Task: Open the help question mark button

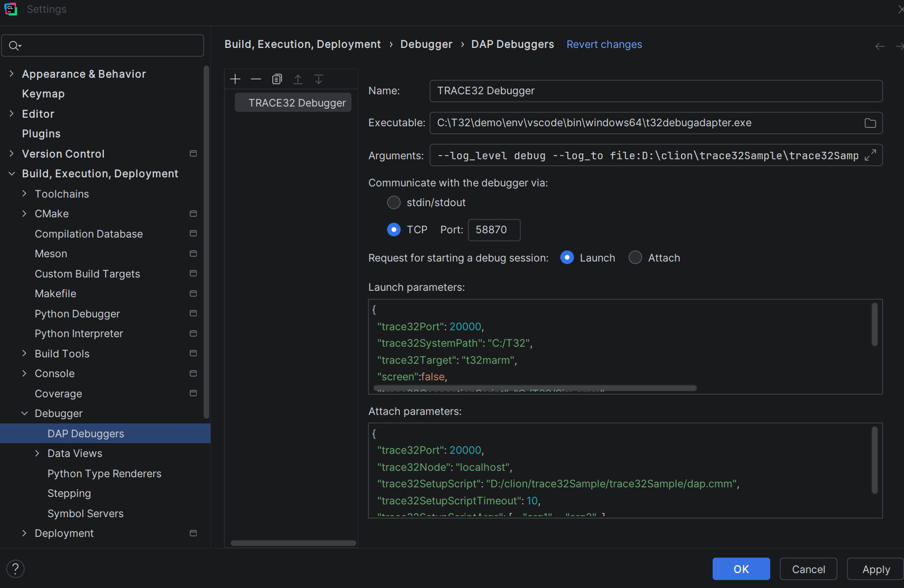Action: [15, 569]
